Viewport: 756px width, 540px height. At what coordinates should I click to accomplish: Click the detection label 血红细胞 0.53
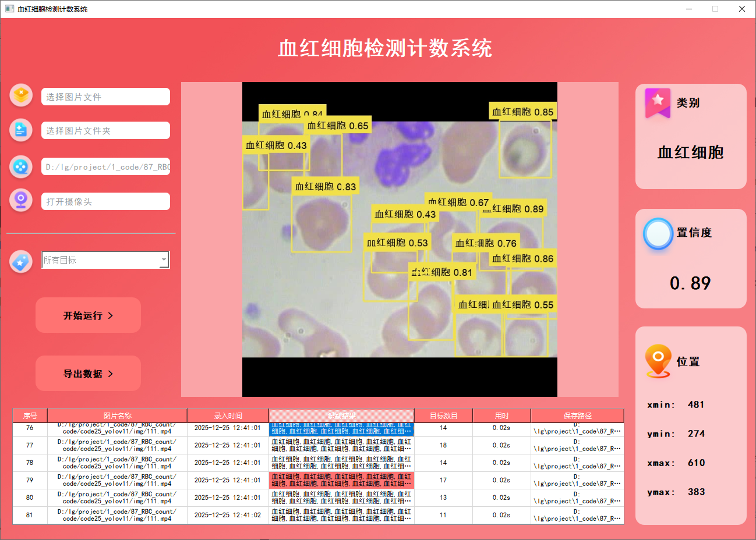coord(397,243)
